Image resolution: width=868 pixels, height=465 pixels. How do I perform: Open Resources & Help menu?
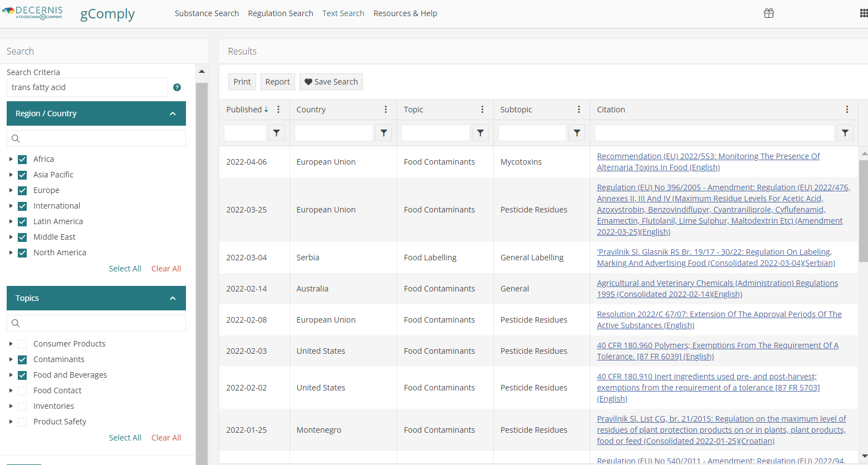405,13
